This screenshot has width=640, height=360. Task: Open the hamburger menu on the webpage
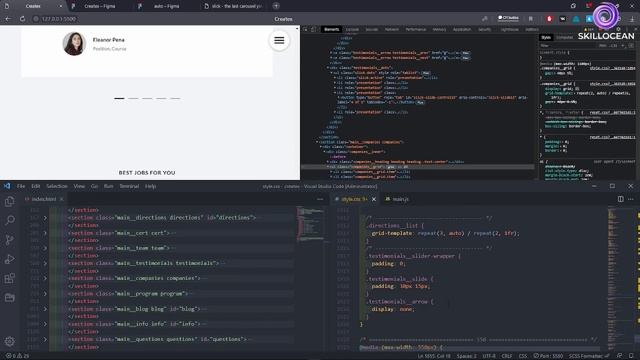tap(279, 40)
